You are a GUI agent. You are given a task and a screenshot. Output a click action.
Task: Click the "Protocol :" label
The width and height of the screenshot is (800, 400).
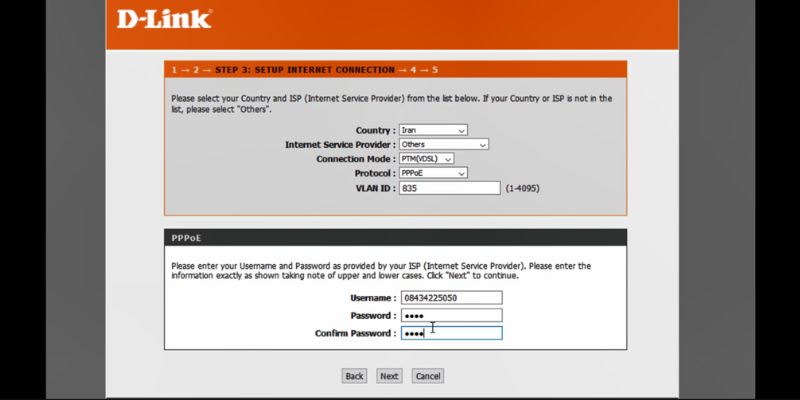(x=375, y=173)
